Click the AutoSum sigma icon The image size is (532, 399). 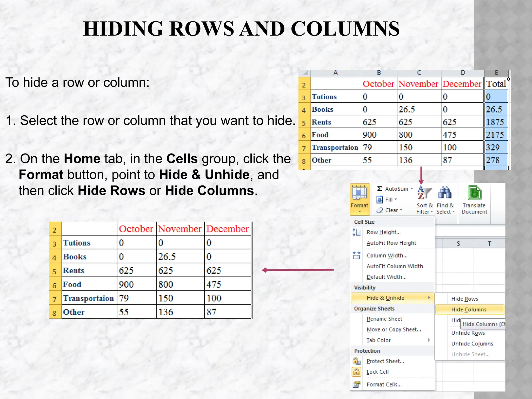pyautogui.click(x=380, y=189)
